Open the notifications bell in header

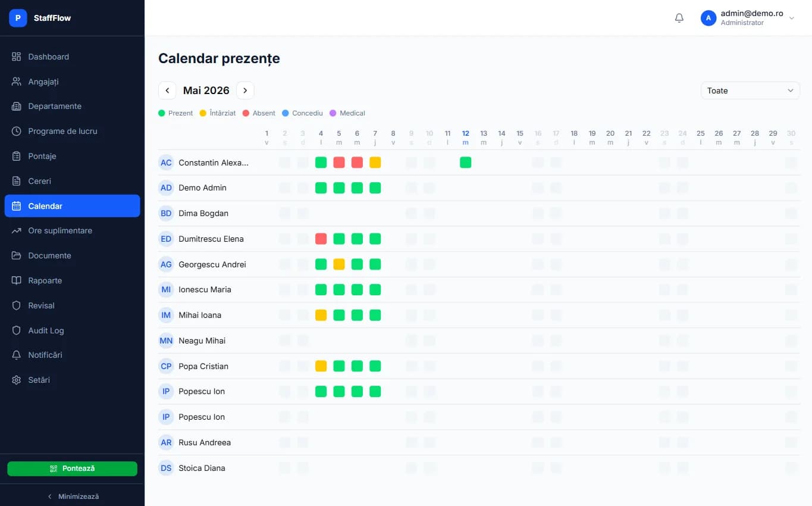click(x=679, y=18)
